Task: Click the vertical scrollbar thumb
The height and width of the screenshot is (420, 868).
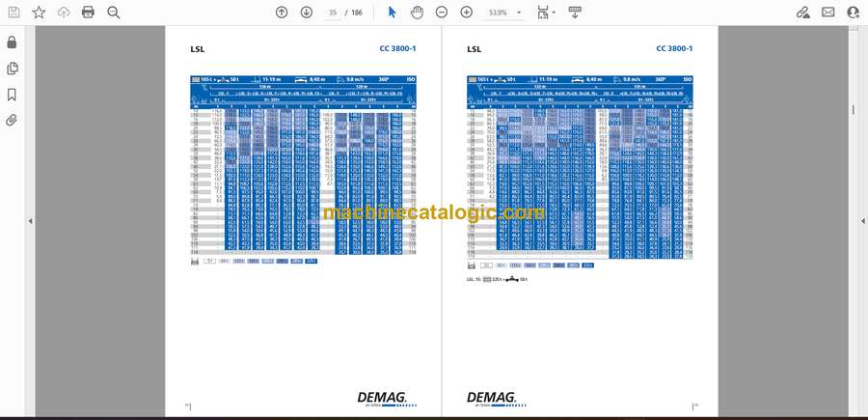Action: [854, 110]
